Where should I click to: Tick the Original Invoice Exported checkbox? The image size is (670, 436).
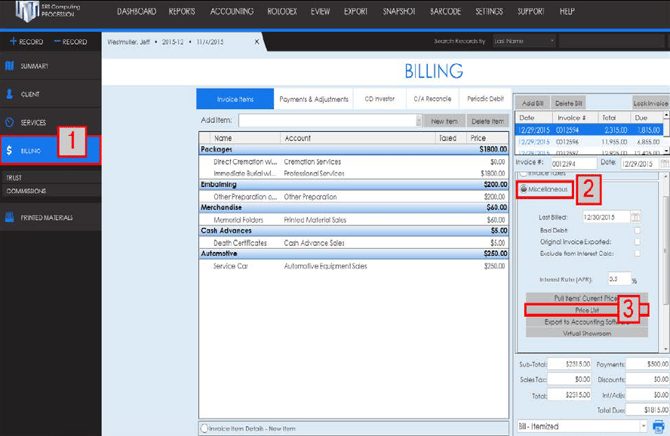coord(637,242)
